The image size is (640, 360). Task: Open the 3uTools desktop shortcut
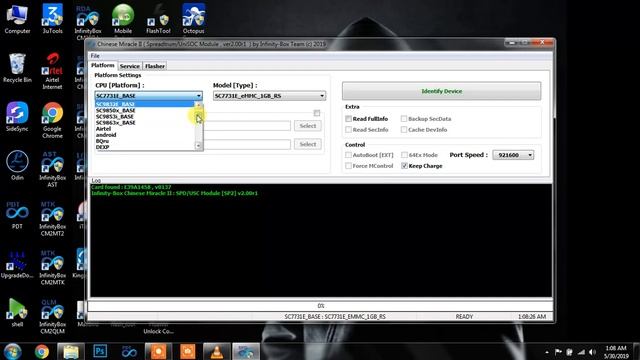(x=52, y=19)
